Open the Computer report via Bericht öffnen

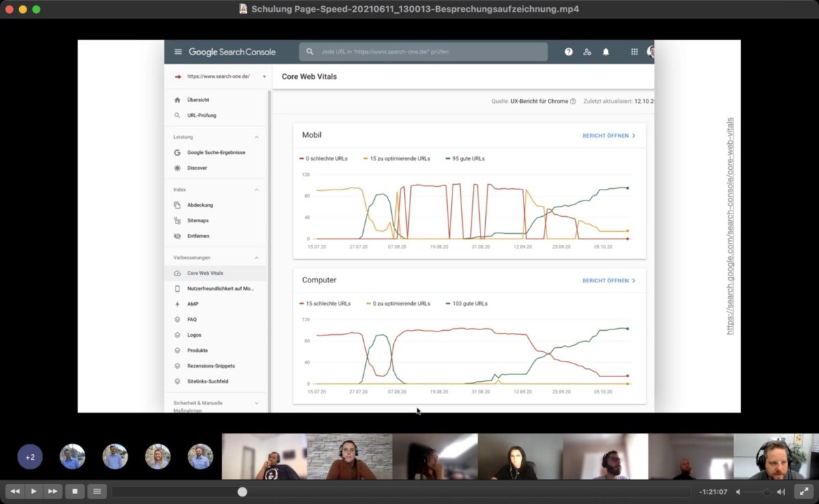click(608, 280)
